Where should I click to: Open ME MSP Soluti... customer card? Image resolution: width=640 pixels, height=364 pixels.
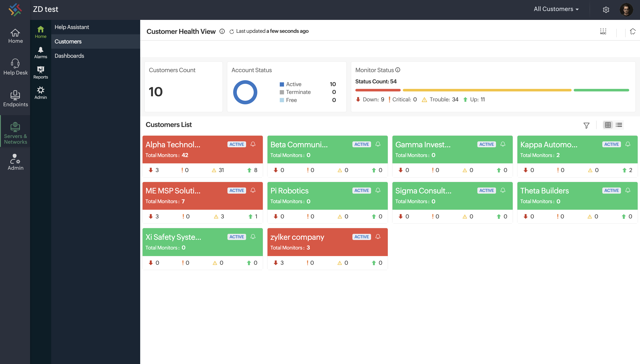173,191
